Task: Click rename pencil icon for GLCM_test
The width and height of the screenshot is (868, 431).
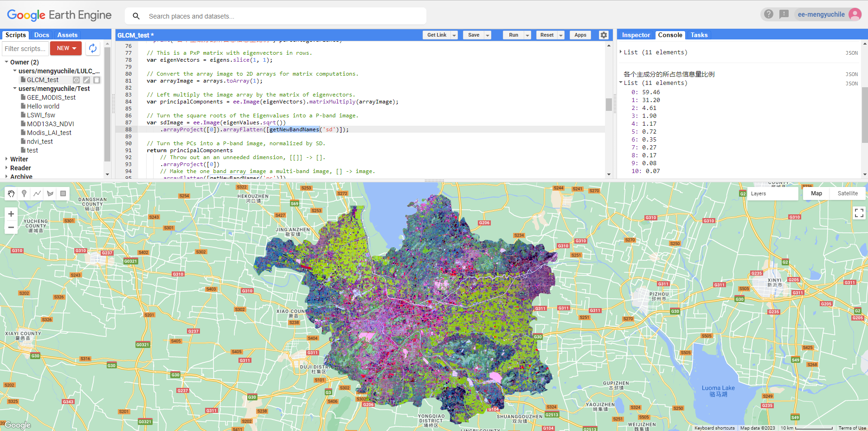Action: coord(87,80)
